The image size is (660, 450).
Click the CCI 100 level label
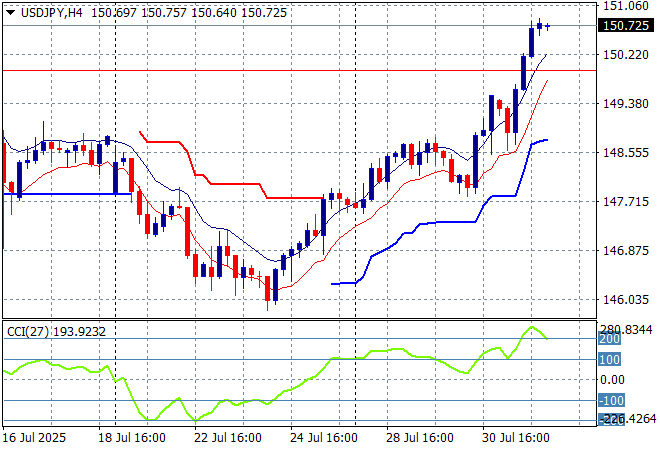pos(609,359)
